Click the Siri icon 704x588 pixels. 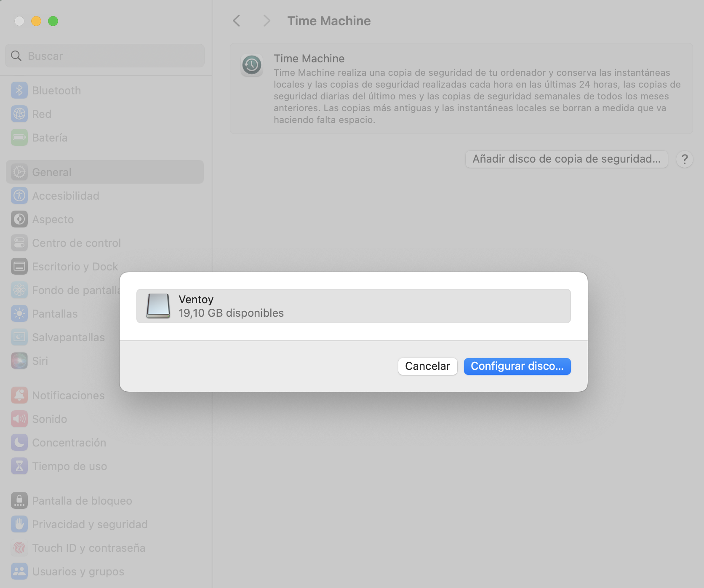[x=19, y=361]
